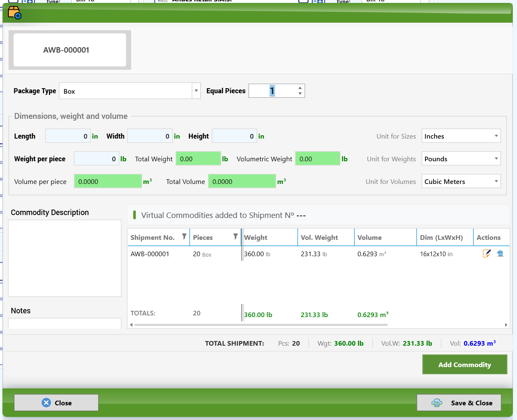Focus the Width input field
Viewport: 517px width, 420px height.
(x=150, y=136)
